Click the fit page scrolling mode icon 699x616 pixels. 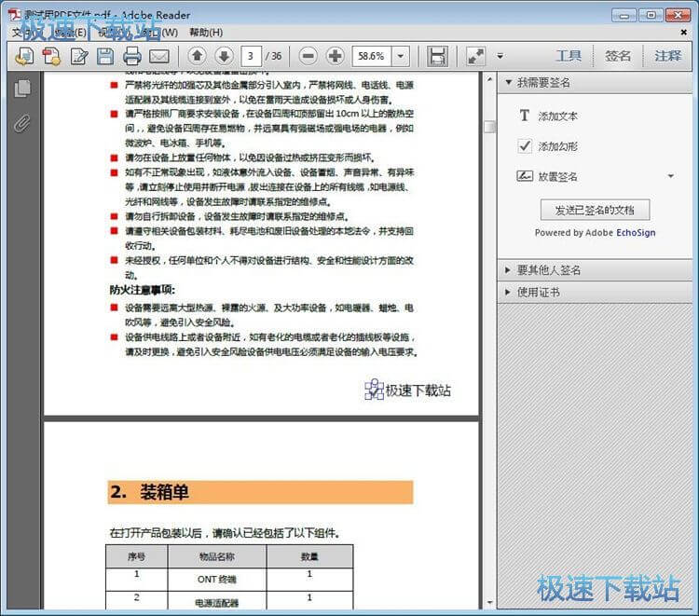(437, 56)
